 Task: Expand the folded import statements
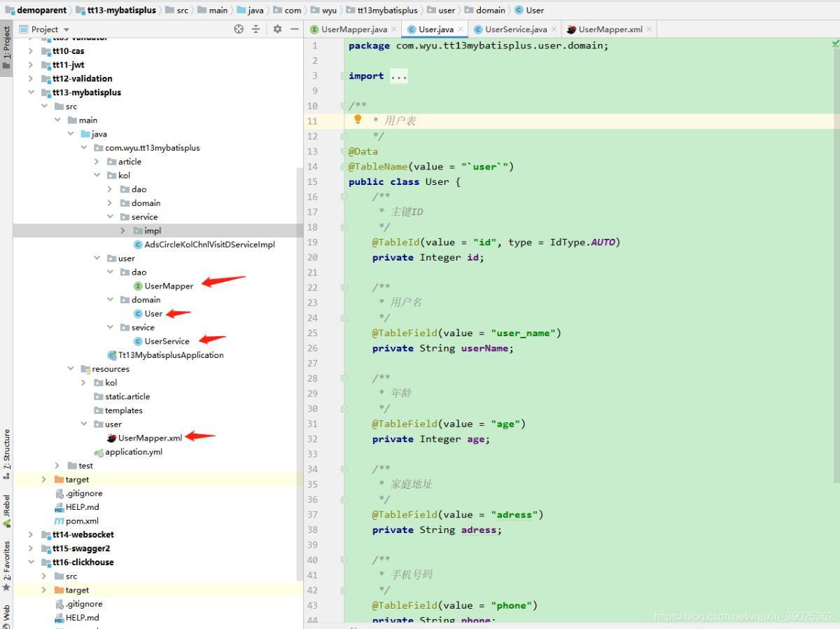398,76
